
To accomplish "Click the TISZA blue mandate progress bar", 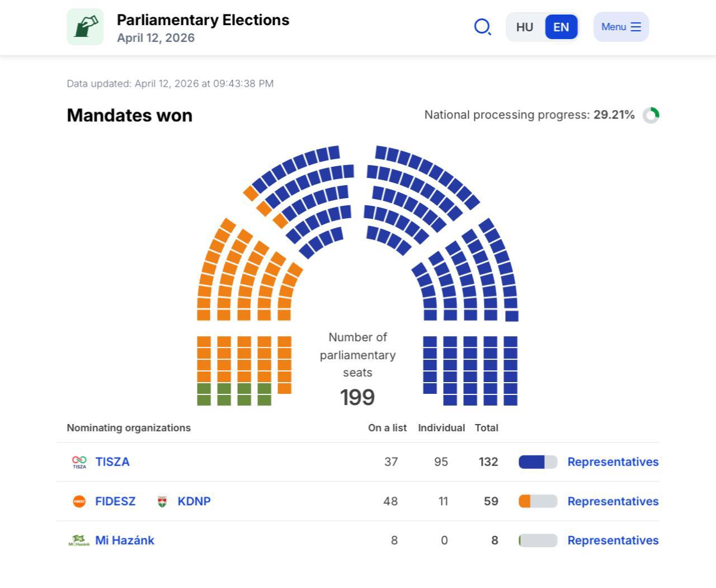I will [538, 462].
